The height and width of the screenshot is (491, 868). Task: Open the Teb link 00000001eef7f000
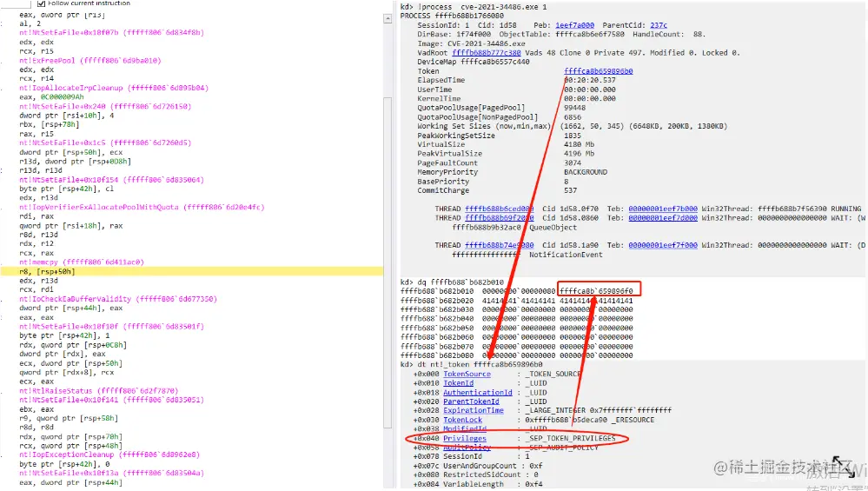pyautogui.click(x=663, y=245)
